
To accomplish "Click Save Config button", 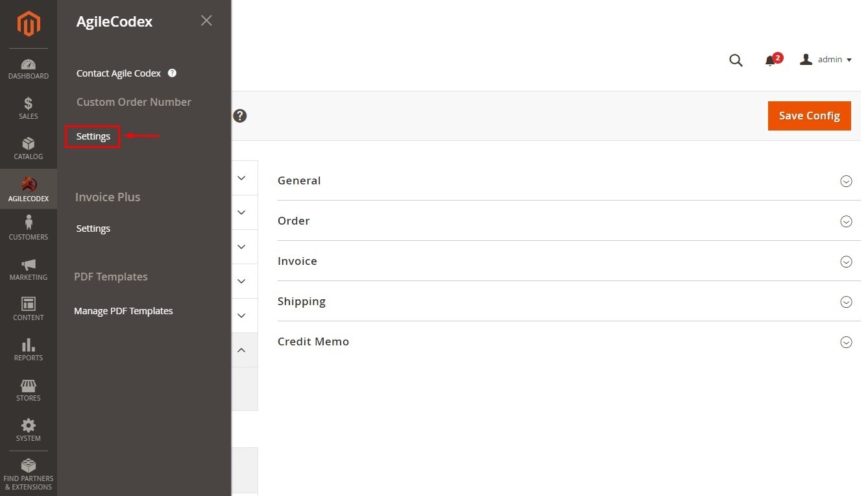I will pos(809,116).
